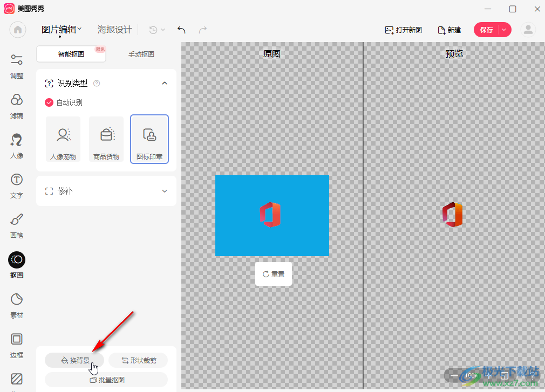Click the 换背景 change background button
Viewport: 545px width, 392px height.
tap(74, 360)
